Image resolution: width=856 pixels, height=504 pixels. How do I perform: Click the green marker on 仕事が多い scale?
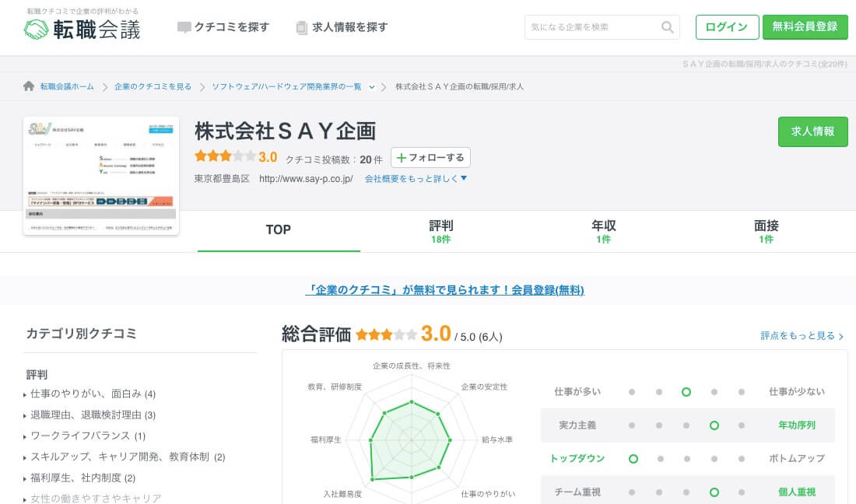686,392
